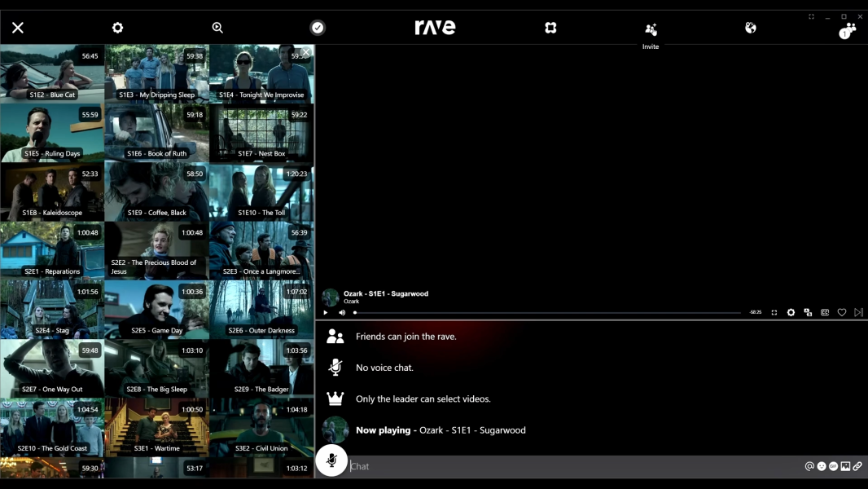Click the crossed-out microphone icon by No voice chat

335,368
